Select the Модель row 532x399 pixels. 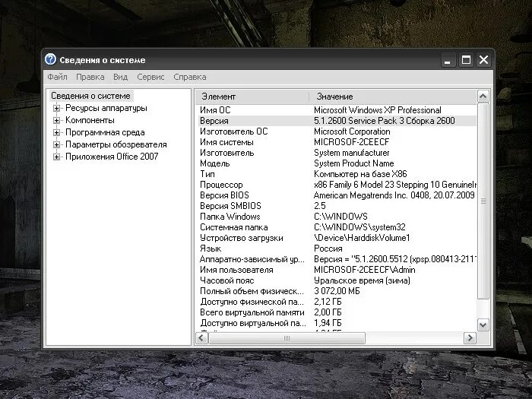[x=337, y=163]
